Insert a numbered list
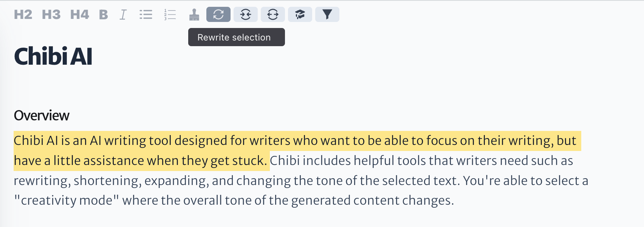The width and height of the screenshot is (644, 227). (170, 15)
